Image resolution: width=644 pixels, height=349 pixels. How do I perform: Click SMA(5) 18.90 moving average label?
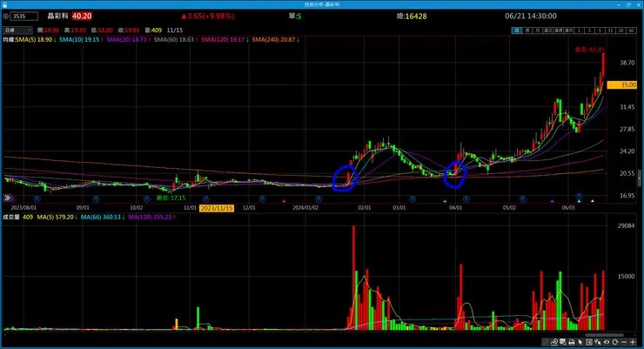pyautogui.click(x=36, y=39)
